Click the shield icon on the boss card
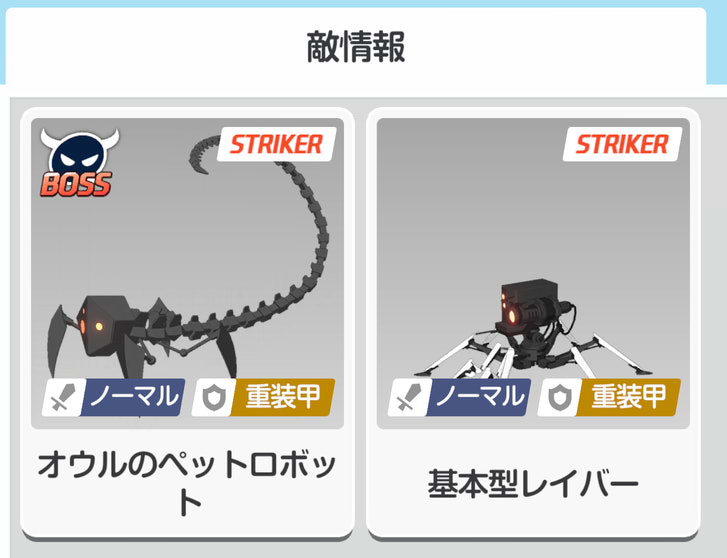The image size is (727, 558). [x=215, y=398]
